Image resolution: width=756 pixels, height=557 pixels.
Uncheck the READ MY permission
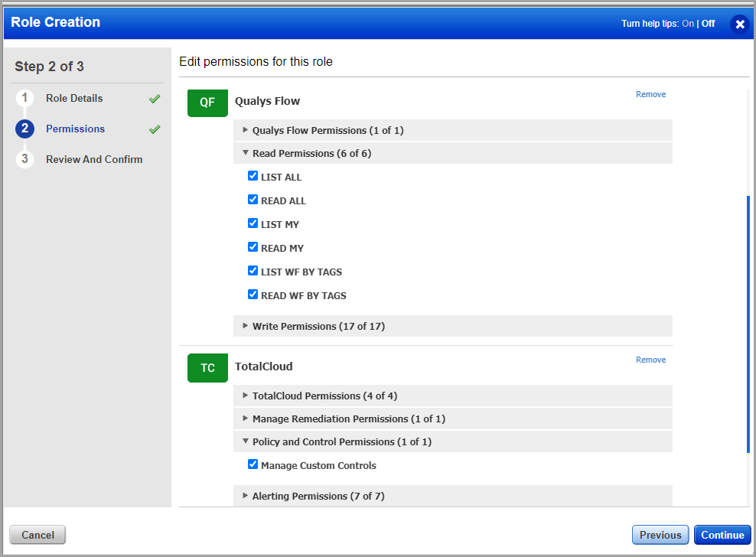(253, 247)
